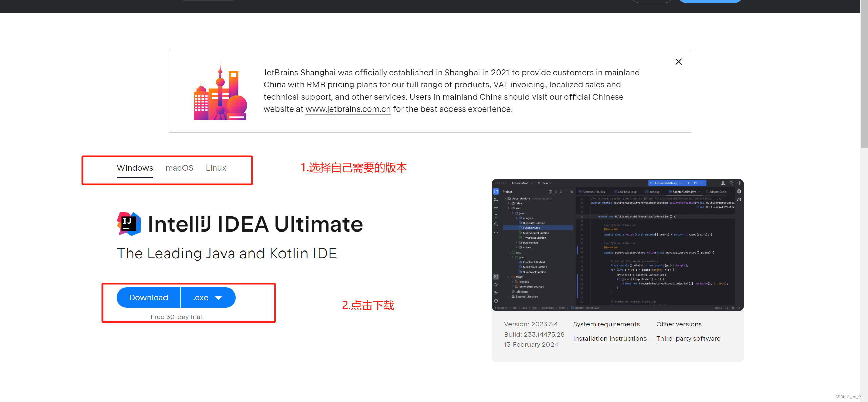Image resolution: width=868 pixels, height=402 pixels.
Task: Click Settings gear icon in IDE preview
Action: tap(739, 183)
